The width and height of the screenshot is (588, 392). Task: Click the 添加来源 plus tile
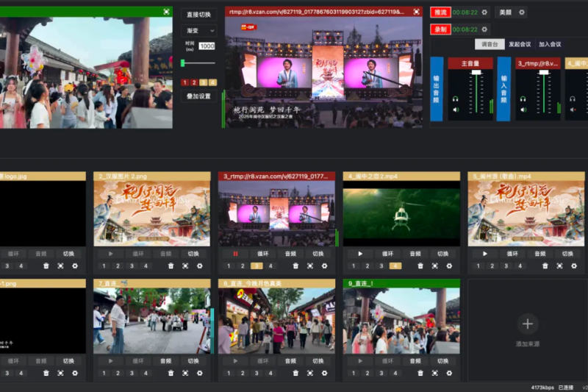point(528,329)
